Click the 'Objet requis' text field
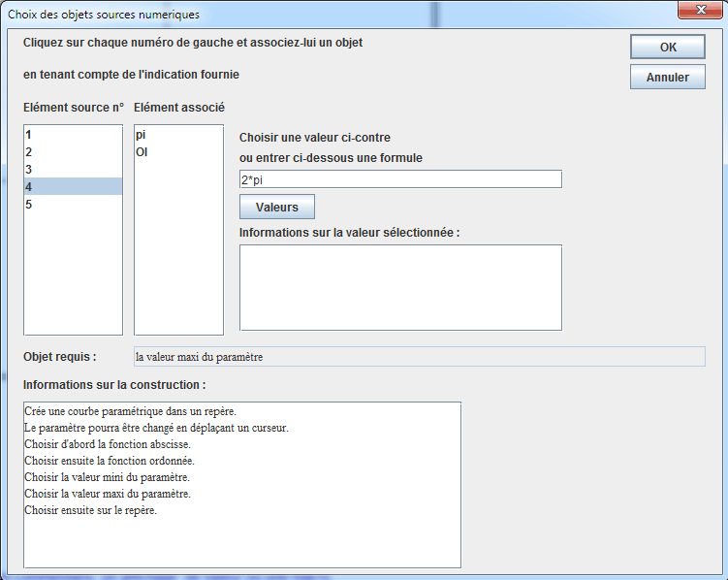Screen dimensions: 728x580 tap(417, 357)
